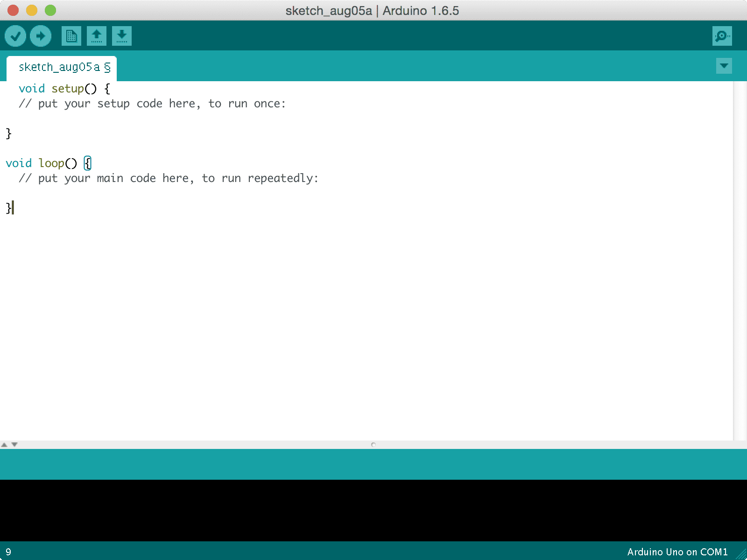Click the scroll-up arrow below the editor
Image resolution: width=747 pixels, height=560 pixels.
[x=4, y=445]
